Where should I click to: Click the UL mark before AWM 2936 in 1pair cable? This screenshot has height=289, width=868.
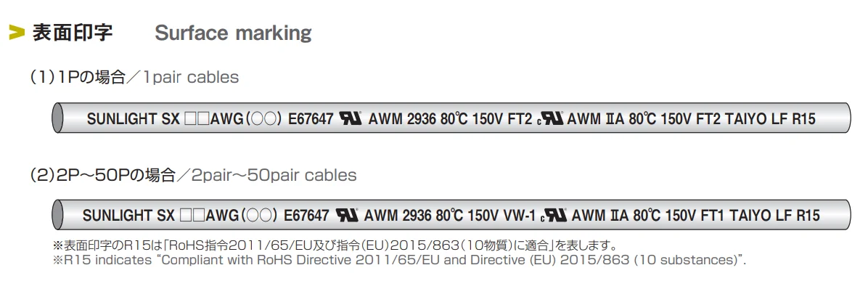(x=351, y=118)
